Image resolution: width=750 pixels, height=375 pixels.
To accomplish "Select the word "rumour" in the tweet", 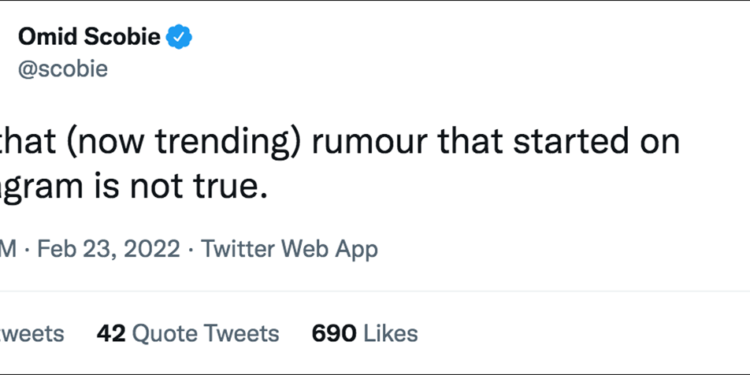I will point(371,143).
